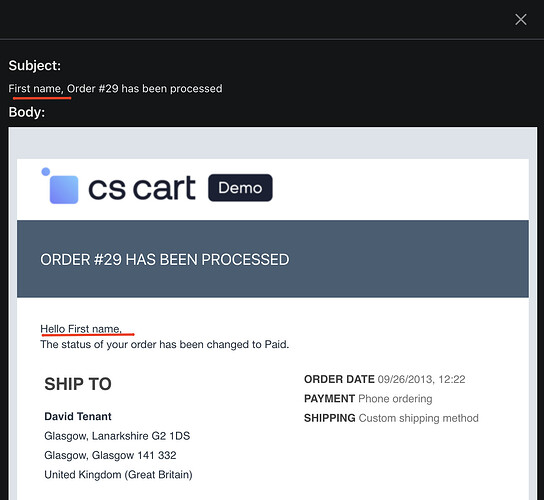Click the SHIP TO heading
Image resolution: width=544 pixels, height=500 pixels.
[78, 384]
